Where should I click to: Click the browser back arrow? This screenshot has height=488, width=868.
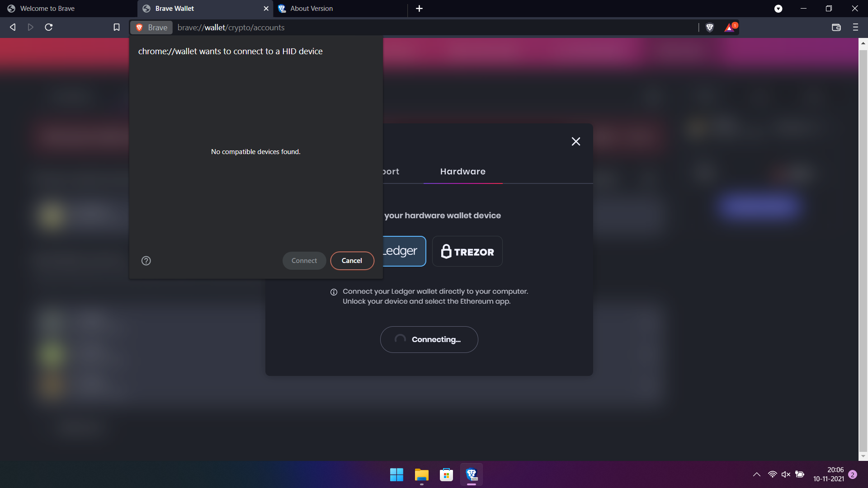(x=13, y=27)
